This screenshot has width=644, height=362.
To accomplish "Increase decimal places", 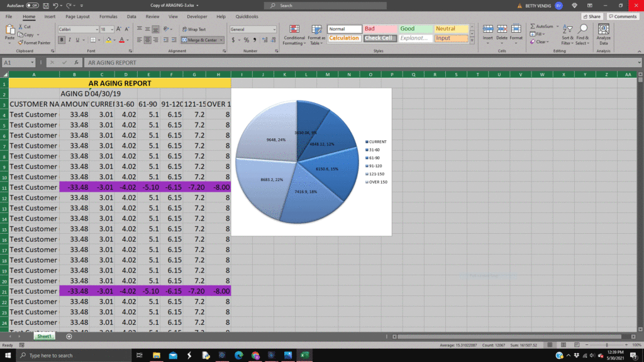I will click(x=265, y=40).
